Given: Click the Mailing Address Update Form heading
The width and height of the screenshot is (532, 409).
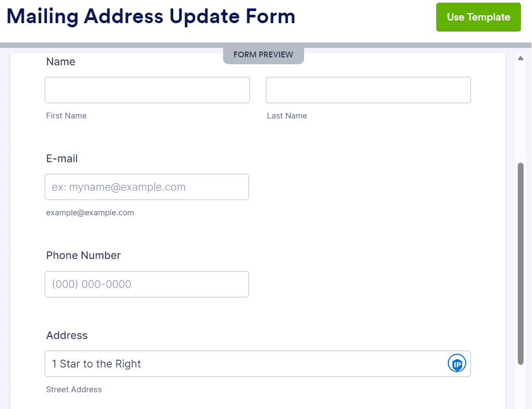Looking at the screenshot, I should click(x=151, y=16).
